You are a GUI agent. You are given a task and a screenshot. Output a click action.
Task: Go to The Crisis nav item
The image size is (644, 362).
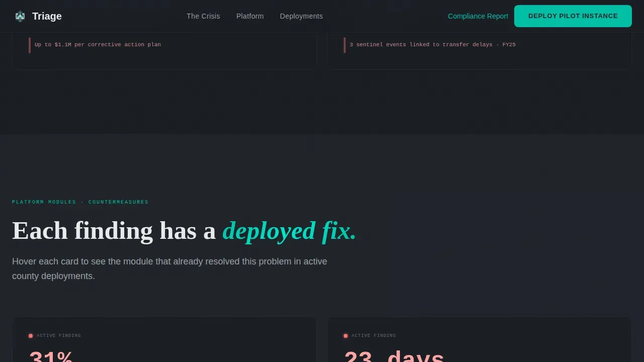[203, 16]
